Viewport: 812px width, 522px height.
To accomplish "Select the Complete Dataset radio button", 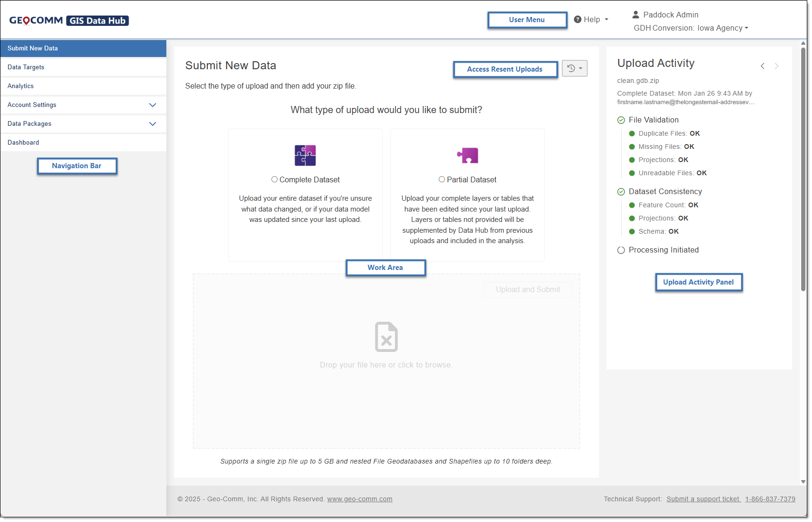I will coord(274,179).
